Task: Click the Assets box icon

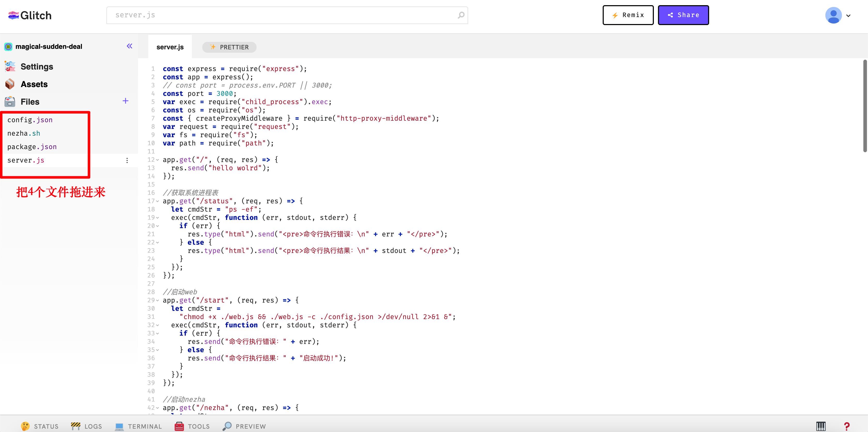Action: (10, 84)
